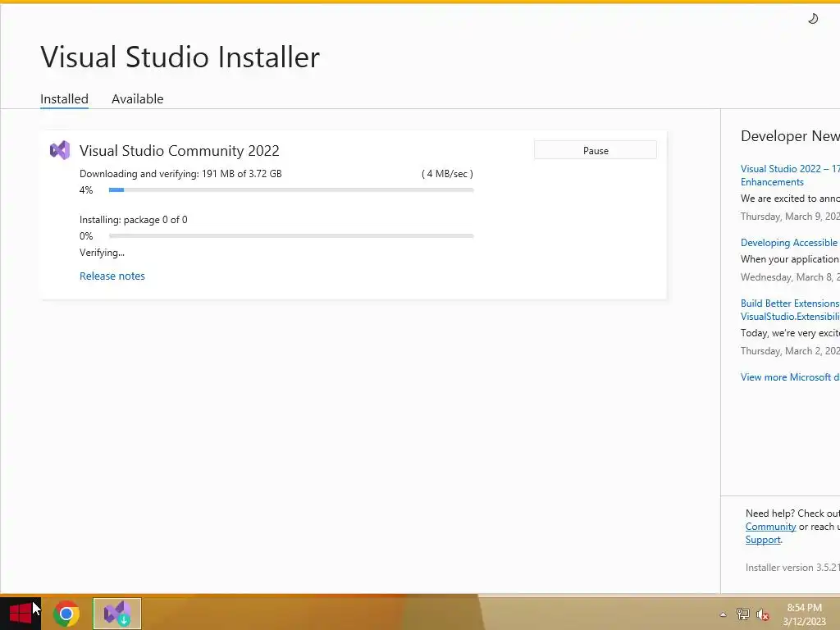Open the Windows Start button
This screenshot has width=840, height=630.
(x=21, y=614)
